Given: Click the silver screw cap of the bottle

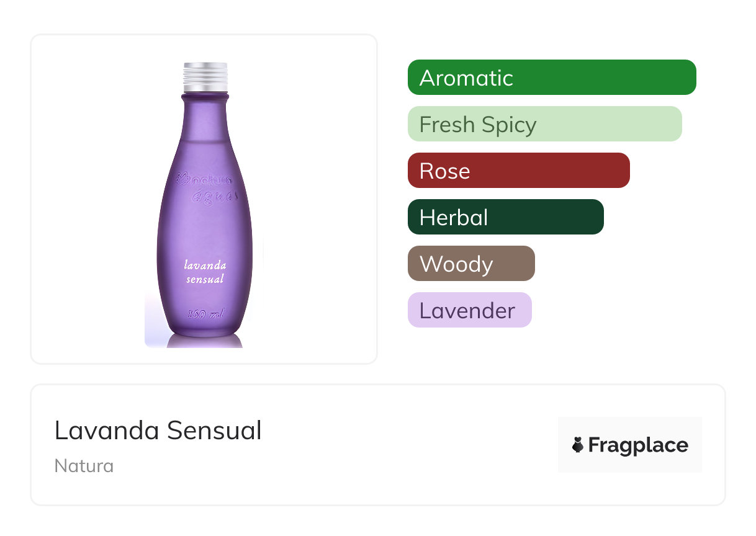Looking at the screenshot, I should click(x=205, y=77).
